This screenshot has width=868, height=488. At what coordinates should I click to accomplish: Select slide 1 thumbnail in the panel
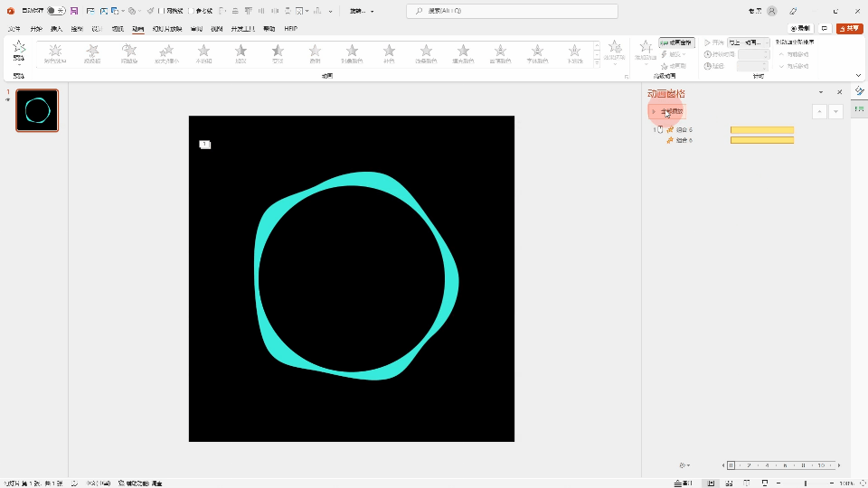point(37,110)
